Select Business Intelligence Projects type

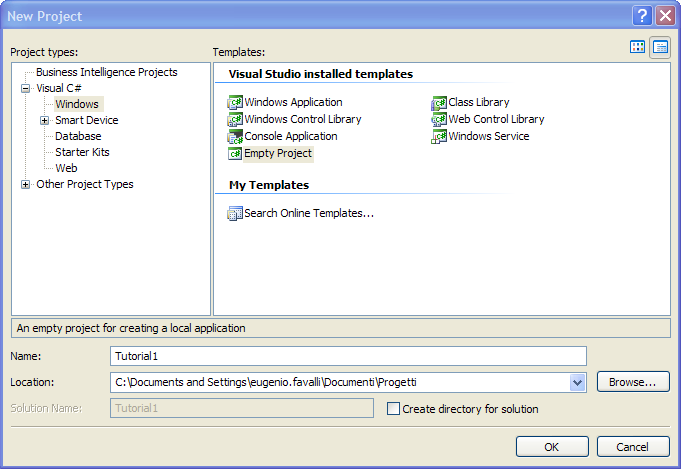pyautogui.click(x=106, y=72)
